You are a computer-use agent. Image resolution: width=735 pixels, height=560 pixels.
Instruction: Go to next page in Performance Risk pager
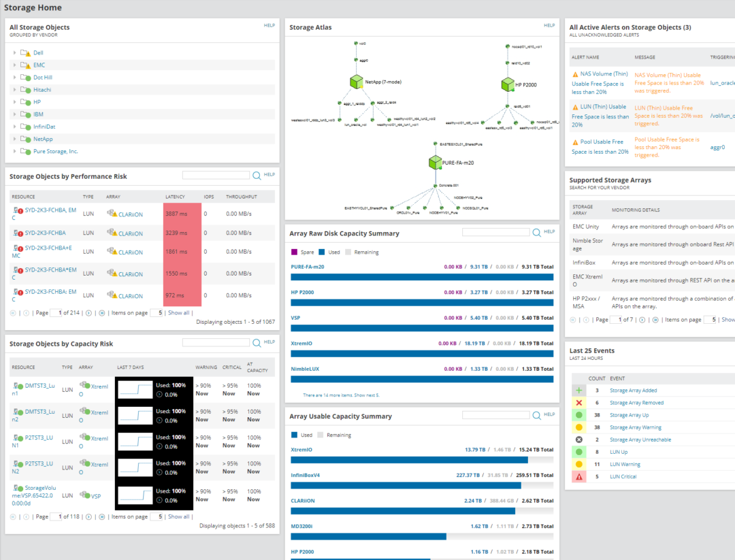pos(88,313)
